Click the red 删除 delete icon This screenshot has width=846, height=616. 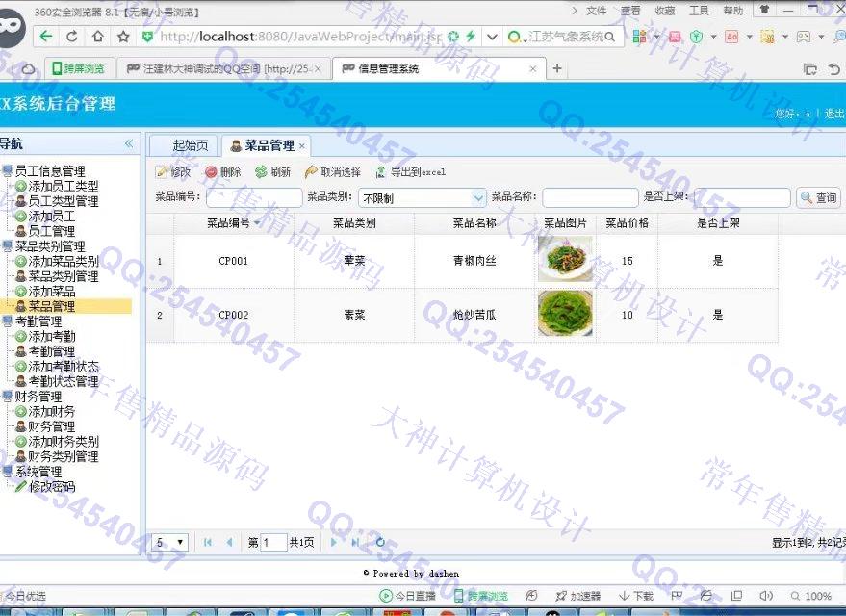(211, 172)
